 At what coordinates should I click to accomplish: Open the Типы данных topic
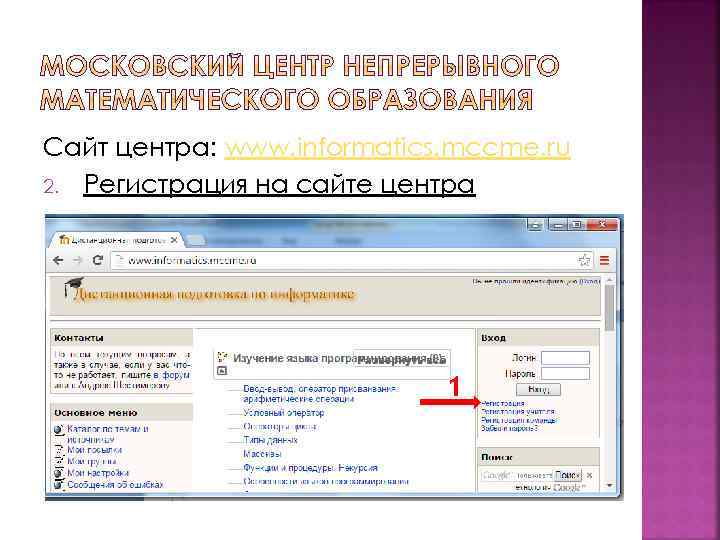[x=270, y=440]
